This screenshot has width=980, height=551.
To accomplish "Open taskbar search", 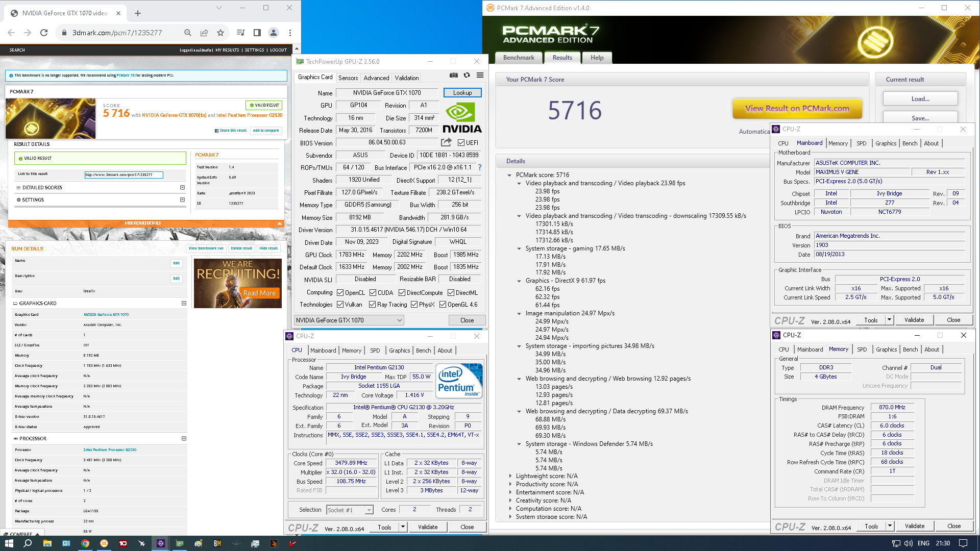I will click(x=28, y=543).
